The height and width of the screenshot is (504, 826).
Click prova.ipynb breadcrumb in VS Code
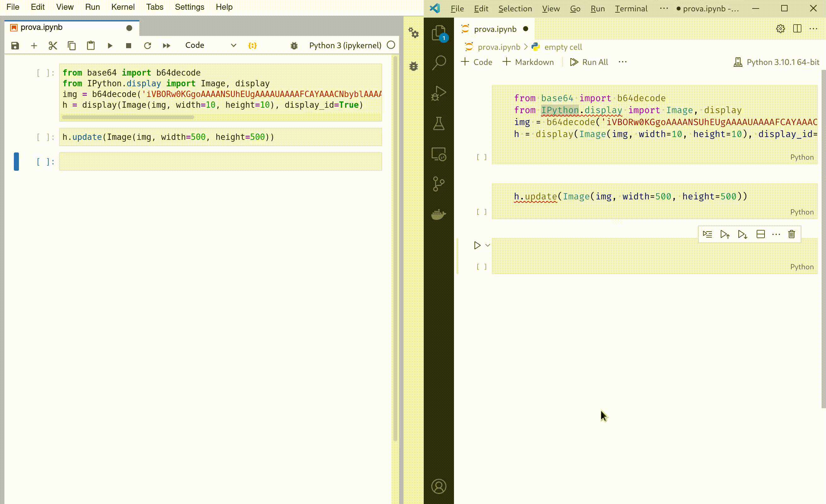pyautogui.click(x=498, y=47)
